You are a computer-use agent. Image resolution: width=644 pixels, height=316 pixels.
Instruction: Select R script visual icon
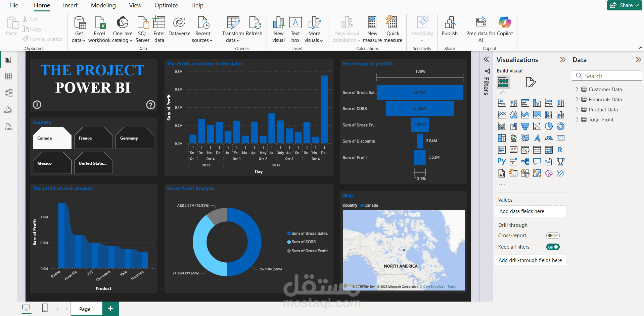click(560, 150)
